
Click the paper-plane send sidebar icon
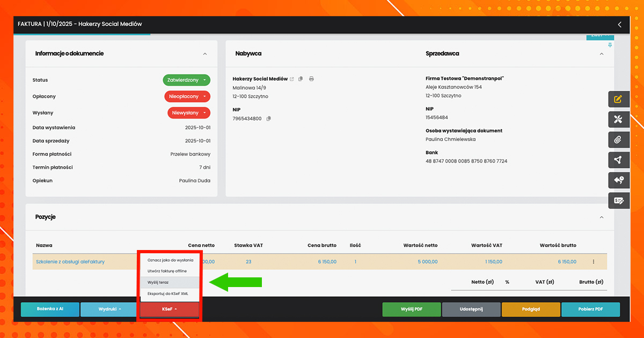tap(618, 160)
